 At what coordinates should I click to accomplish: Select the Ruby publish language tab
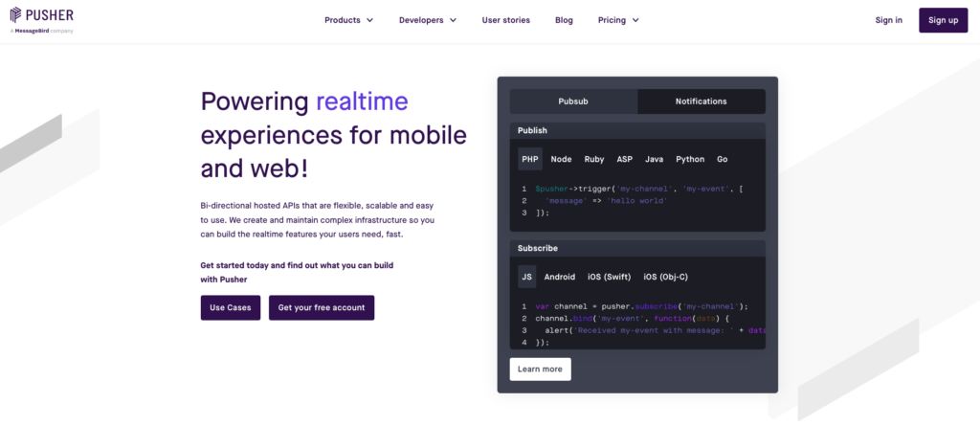(x=593, y=159)
